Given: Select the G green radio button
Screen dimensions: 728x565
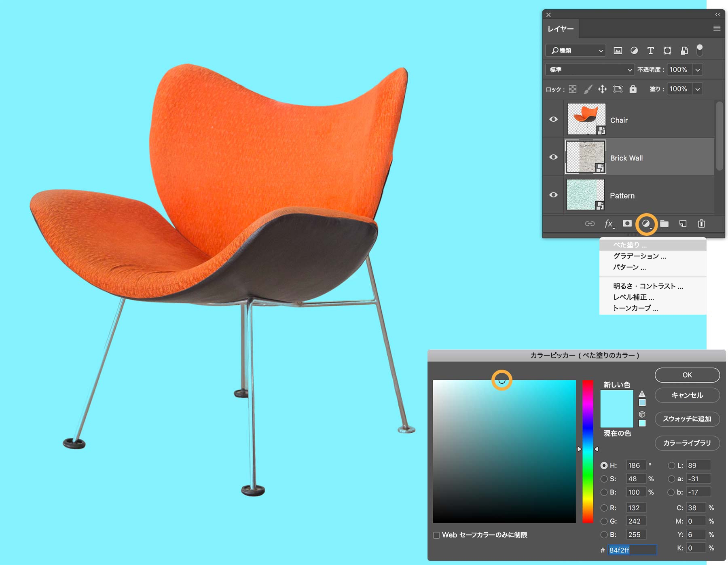Looking at the screenshot, I should click(x=604, y=521).
